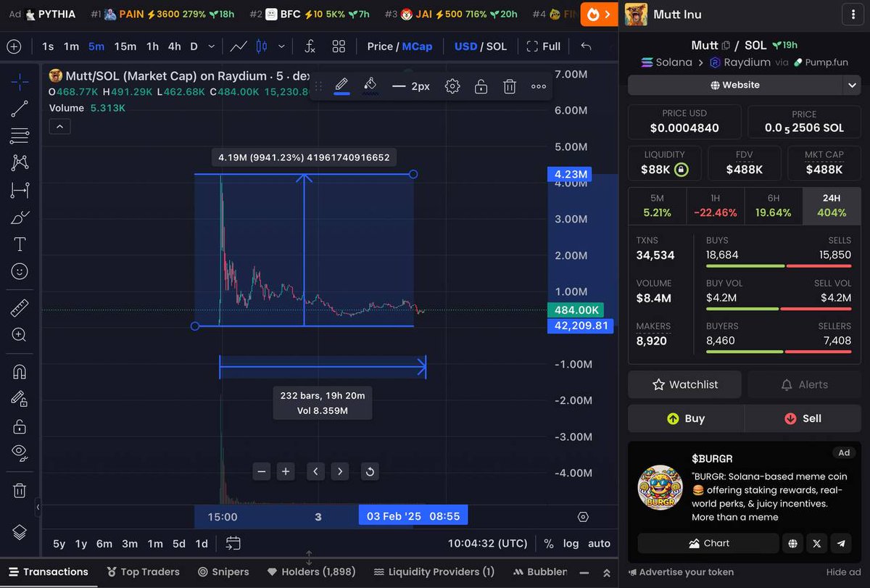
Task: Open the indicators fx menu
Action: pyautogui.click(x=310, y=46)
